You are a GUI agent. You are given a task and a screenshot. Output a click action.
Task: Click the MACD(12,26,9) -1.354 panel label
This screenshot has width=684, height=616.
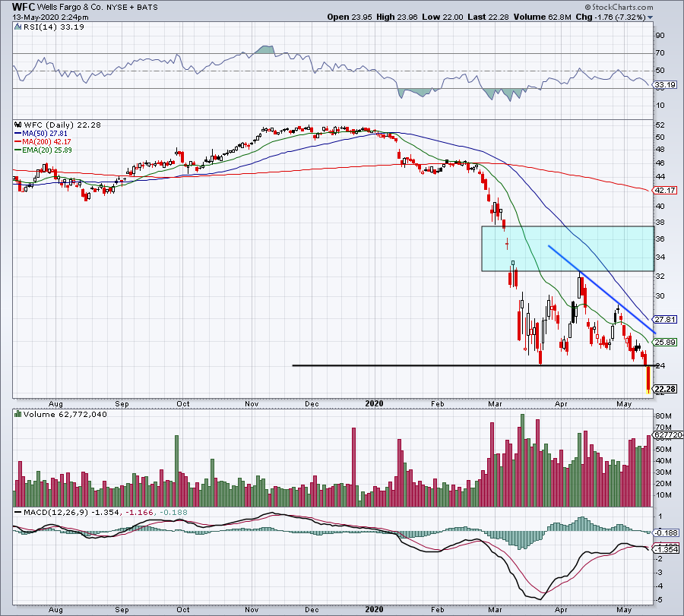pos(71,512)
